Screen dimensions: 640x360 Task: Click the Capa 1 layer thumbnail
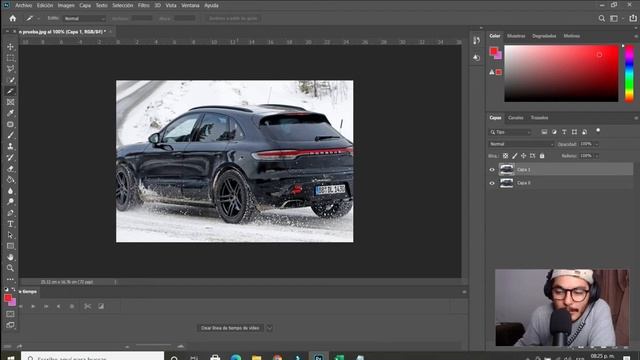coord(507,169)
